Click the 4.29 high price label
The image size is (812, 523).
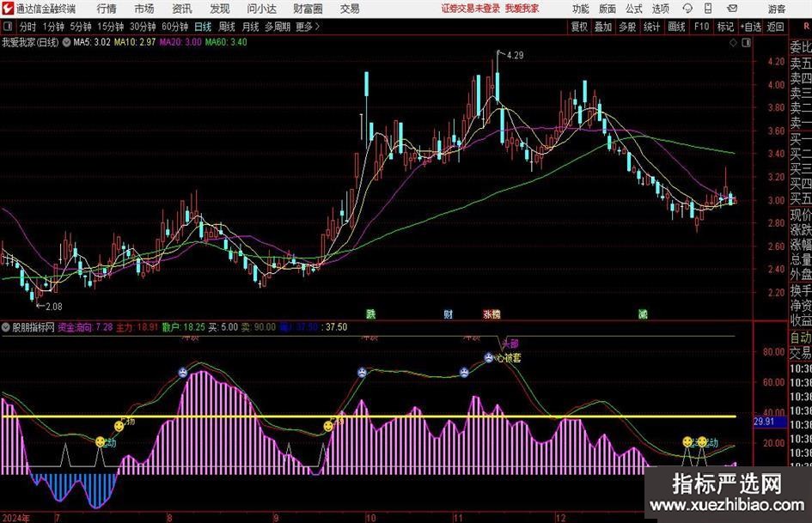(x=516, y=56)
